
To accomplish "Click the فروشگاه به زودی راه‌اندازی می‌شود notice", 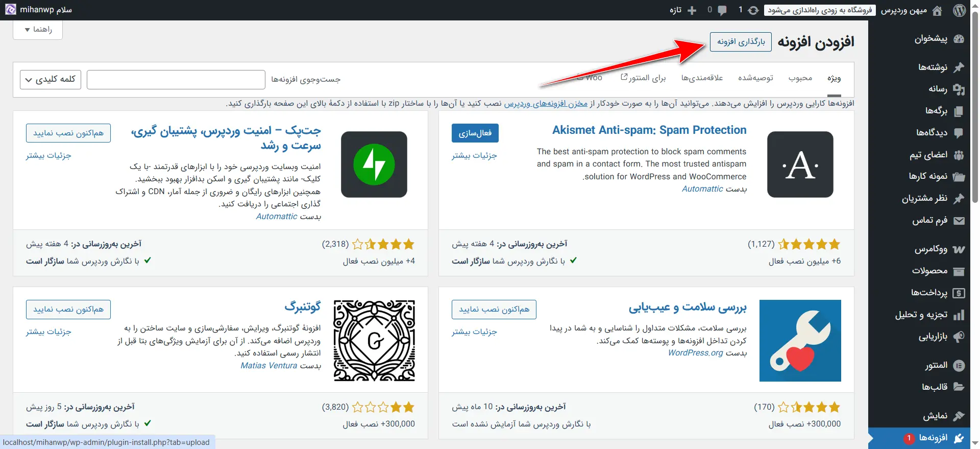I will 820,10.
